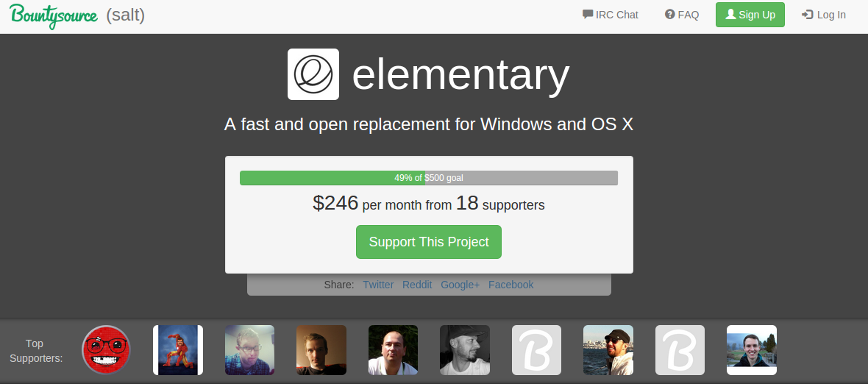Click Log In in the header
868x392 pixels.
824,15
